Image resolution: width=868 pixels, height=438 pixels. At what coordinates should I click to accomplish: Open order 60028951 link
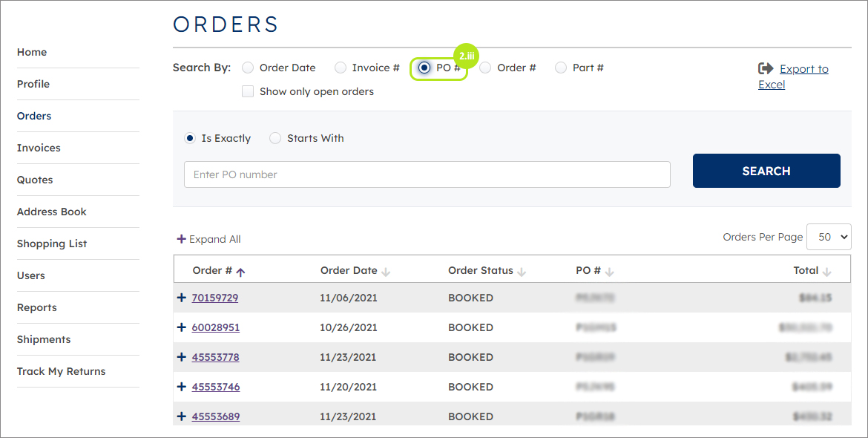pyautogui.click(x=216, y=327)
